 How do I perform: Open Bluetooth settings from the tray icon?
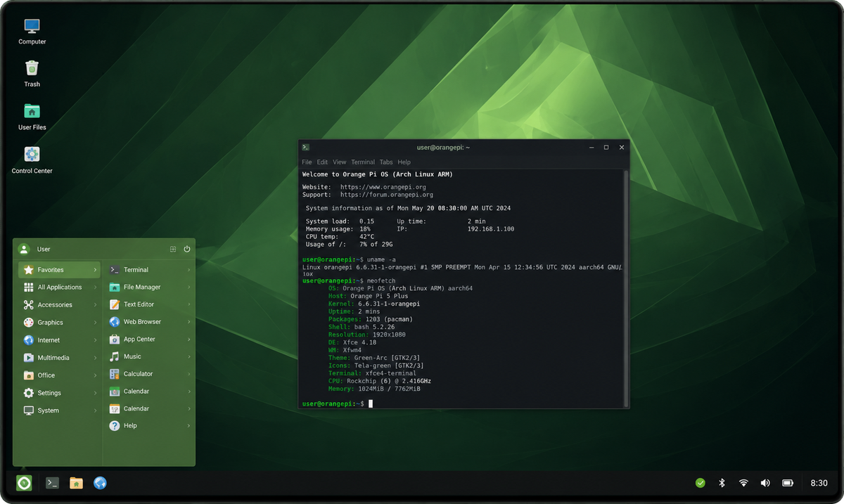721,483
